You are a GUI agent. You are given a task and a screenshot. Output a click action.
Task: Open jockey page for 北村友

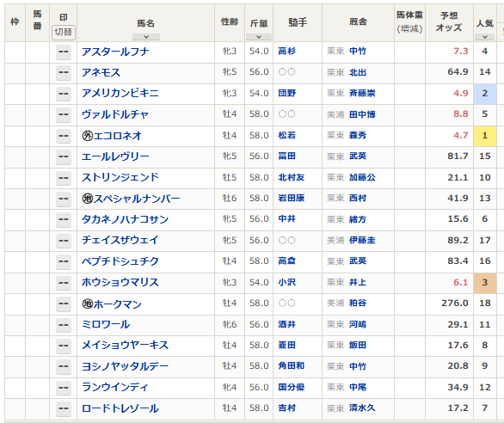(292, 177)
